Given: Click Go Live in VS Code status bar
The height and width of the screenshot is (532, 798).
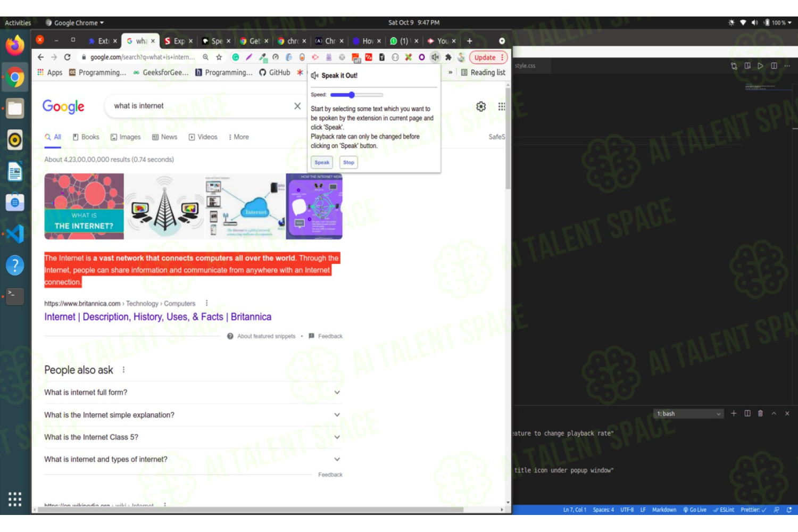Looking at the screenshot, I should [695, 510].
